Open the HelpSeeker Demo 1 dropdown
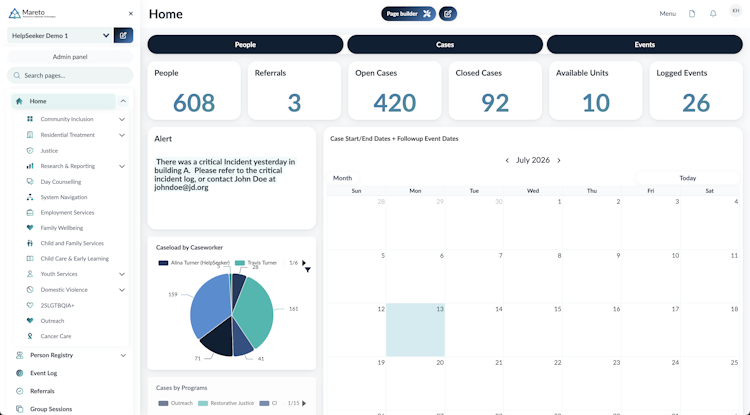Screen dimensions: 750x415 coord(60,35)
